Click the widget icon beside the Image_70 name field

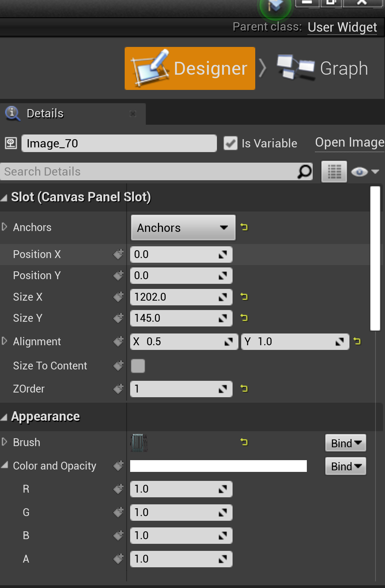point(11,143)
